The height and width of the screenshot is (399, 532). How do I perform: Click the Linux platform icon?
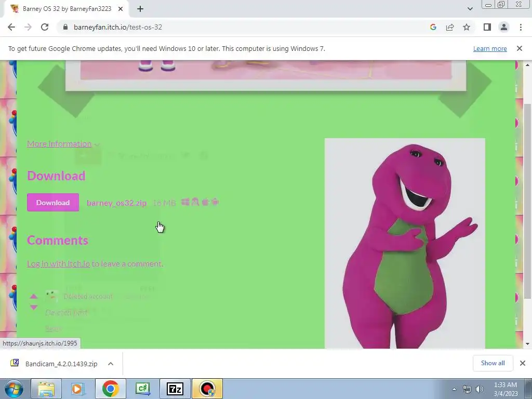(x=195, y=202)
